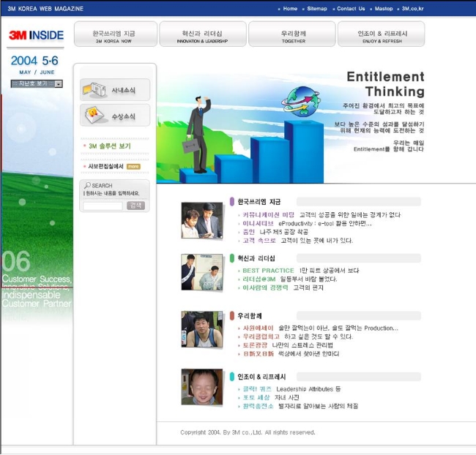476x455 pixels.
Task: Click the two men photo thumbnail
Action: [x=202, y=220]
